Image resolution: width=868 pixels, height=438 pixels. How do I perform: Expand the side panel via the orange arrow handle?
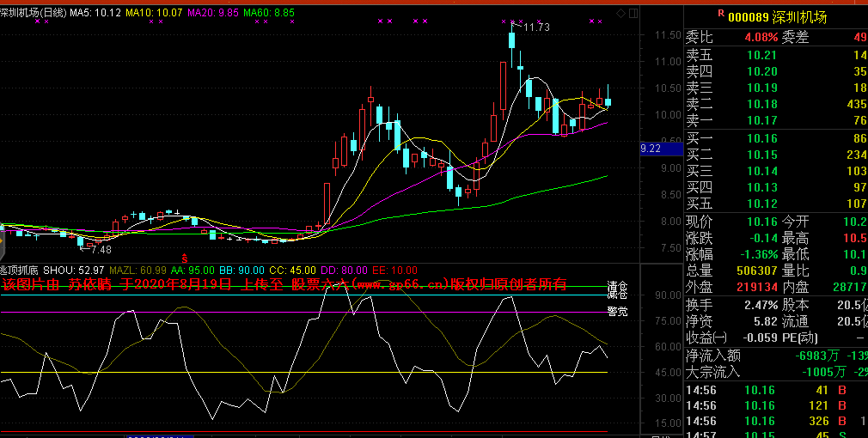[x=2, y=241]
